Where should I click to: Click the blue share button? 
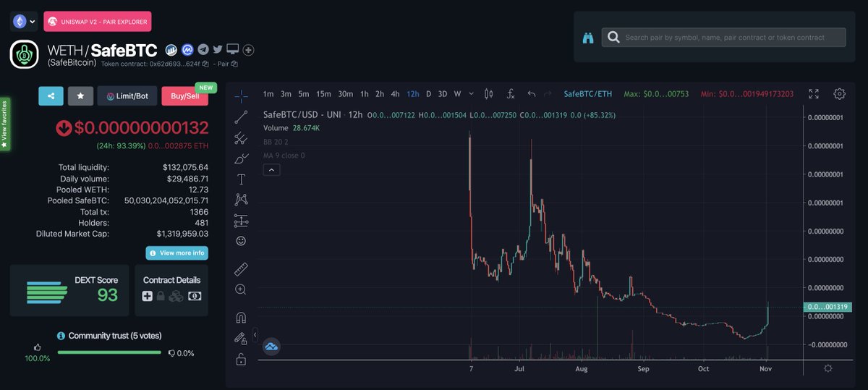[51, 96]
